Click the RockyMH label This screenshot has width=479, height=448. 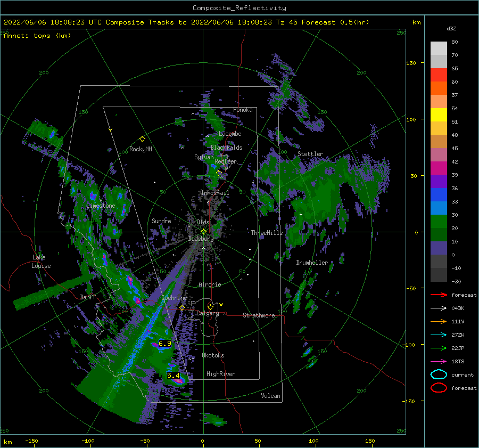(141, 149)
